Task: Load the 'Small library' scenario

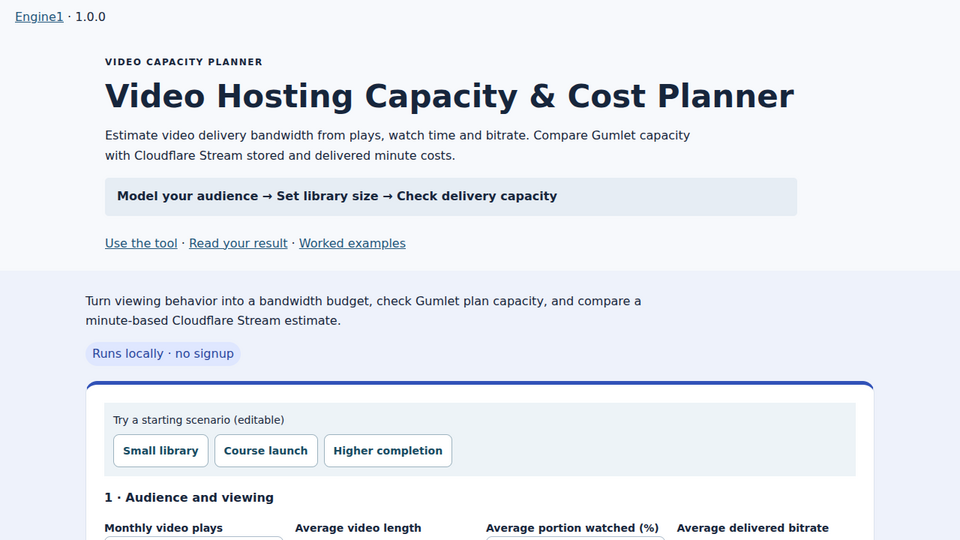Action: coord(160,451)
